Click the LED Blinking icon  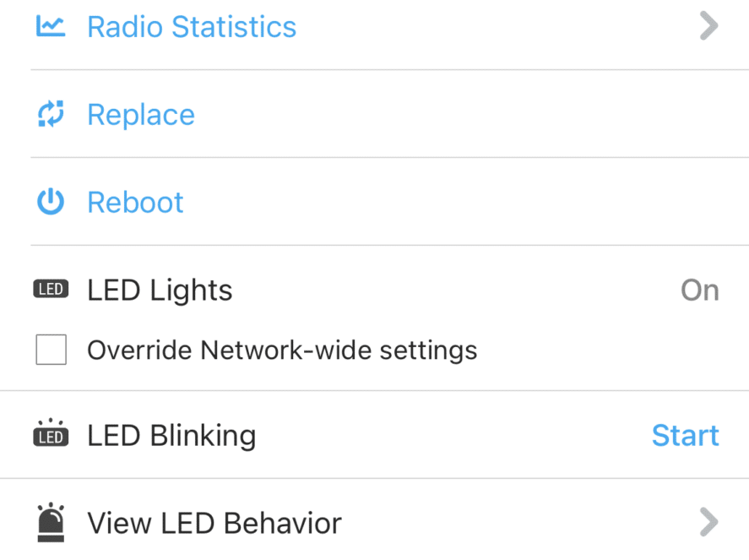click(x=51, y=433)
